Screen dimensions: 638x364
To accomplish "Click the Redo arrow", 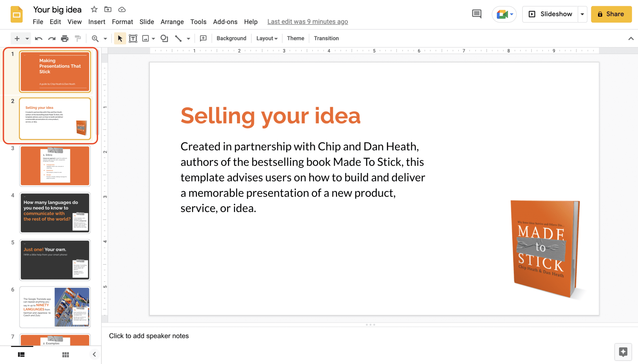I will [x=52, y=38].
